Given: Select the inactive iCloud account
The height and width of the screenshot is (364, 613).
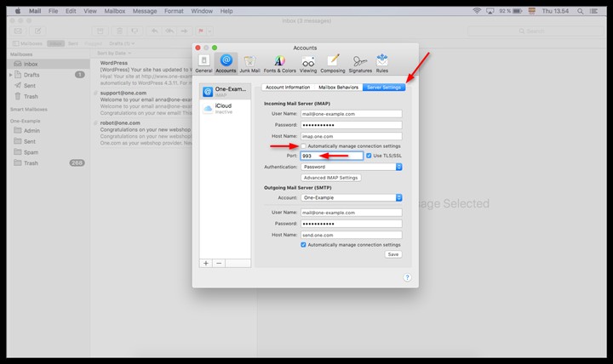Looking at the screenshot, I should tap(225, 108).
